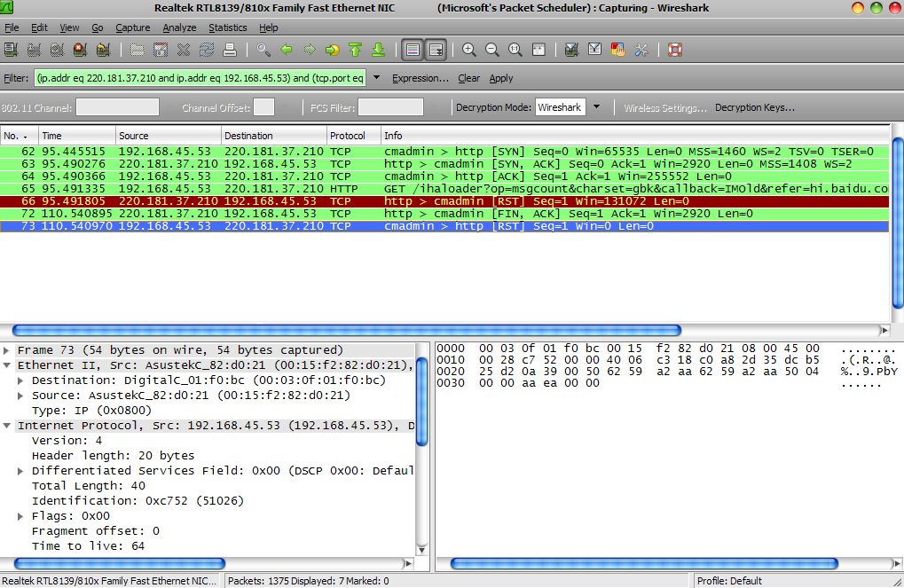Viewport: 904px width, 588px height.
Task: Find a packet magnifier icon
Action: (263, 51)
